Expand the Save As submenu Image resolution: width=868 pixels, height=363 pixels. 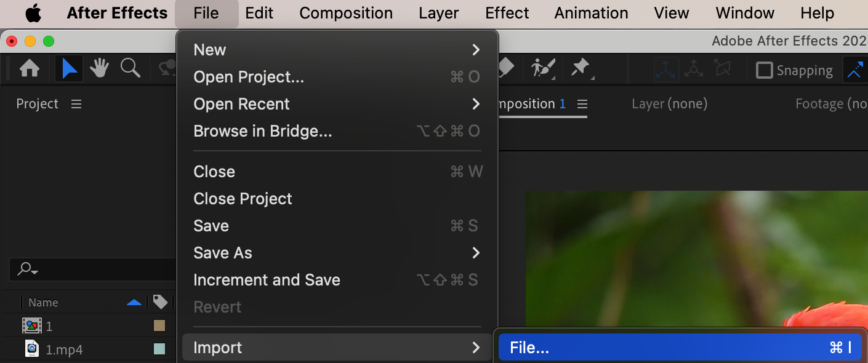tap(337, 253)
